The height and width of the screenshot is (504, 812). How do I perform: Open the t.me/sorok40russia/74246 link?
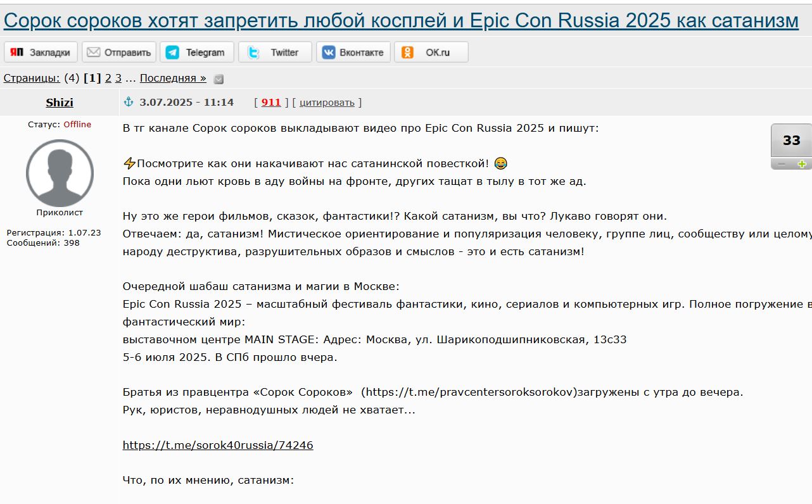point(218,445)
